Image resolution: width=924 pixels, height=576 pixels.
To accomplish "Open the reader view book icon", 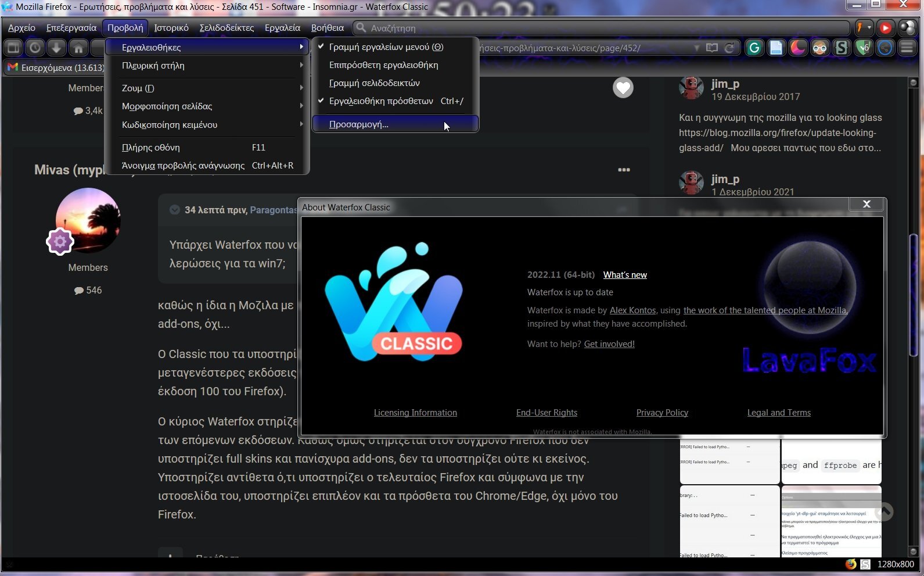I will coord(711,48).
